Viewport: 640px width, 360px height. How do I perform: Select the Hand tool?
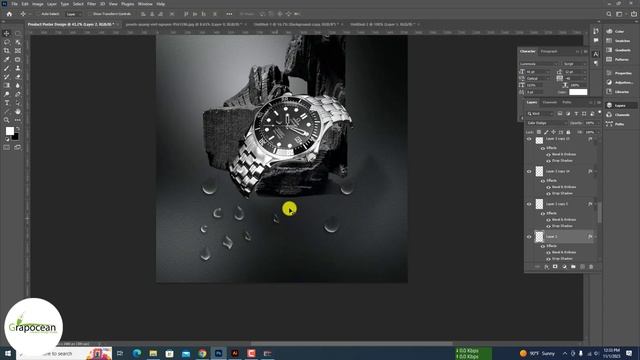(x=18, y=111)
